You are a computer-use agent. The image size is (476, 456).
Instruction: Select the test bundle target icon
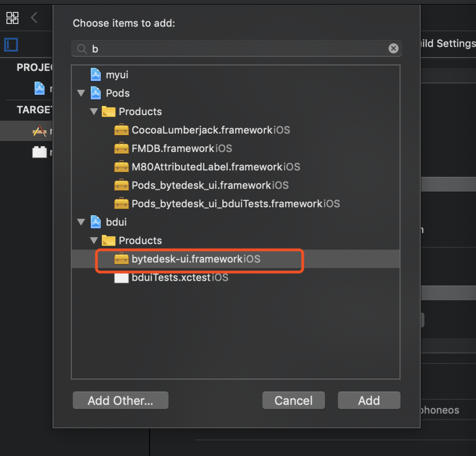click(39, 152)
